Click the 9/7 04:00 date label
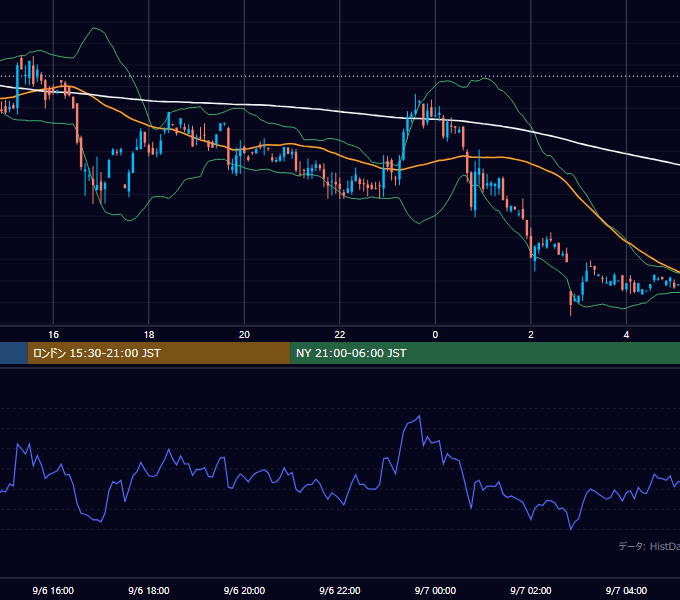 coord(626,590)
